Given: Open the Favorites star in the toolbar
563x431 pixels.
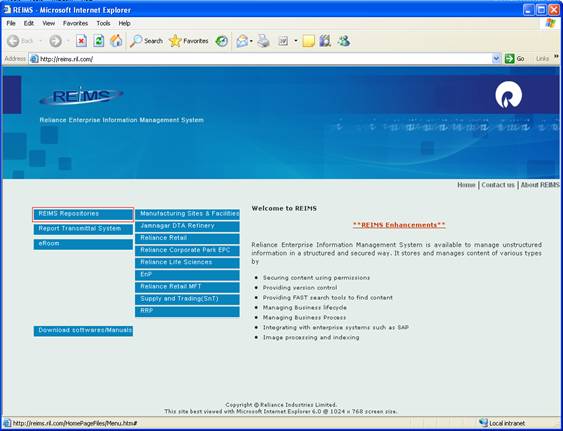Looking at the screenshot, I should 189,41.
